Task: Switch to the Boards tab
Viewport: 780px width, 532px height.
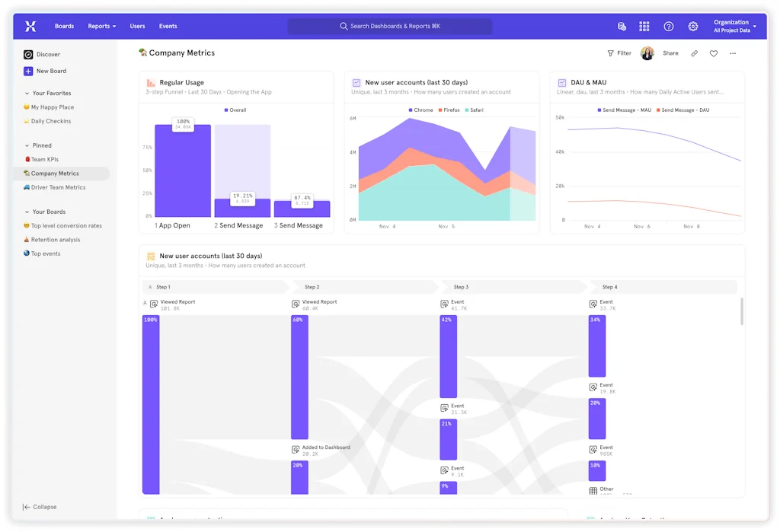Action: [x=64, y=25]
